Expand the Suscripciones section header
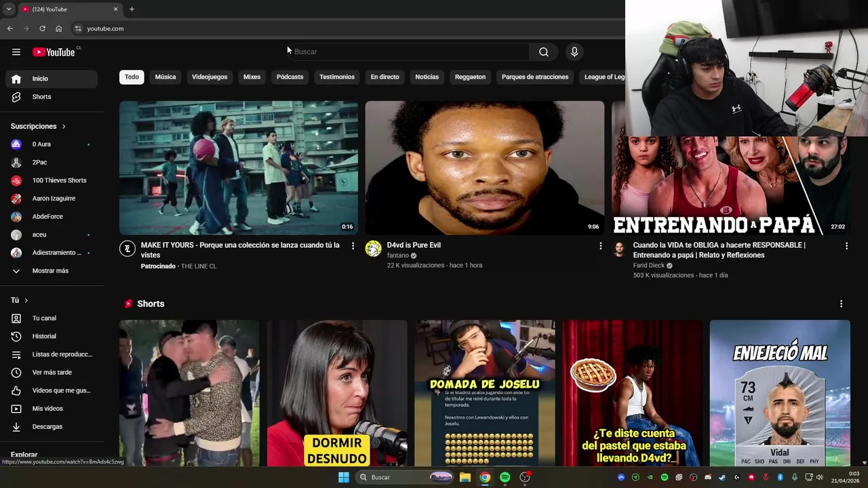The height and width of the screenshot is (488, 868). tap(39, 126)
